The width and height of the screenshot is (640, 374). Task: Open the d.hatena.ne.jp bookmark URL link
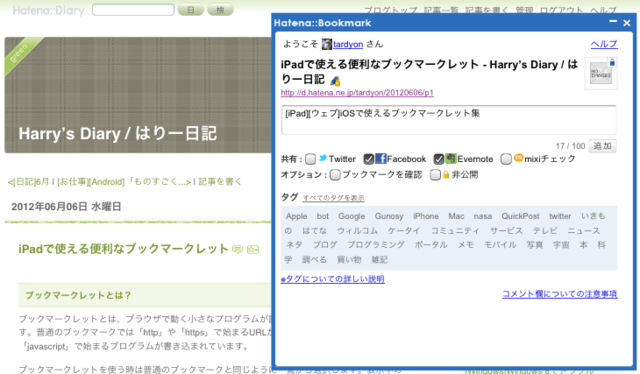point(357,93)
